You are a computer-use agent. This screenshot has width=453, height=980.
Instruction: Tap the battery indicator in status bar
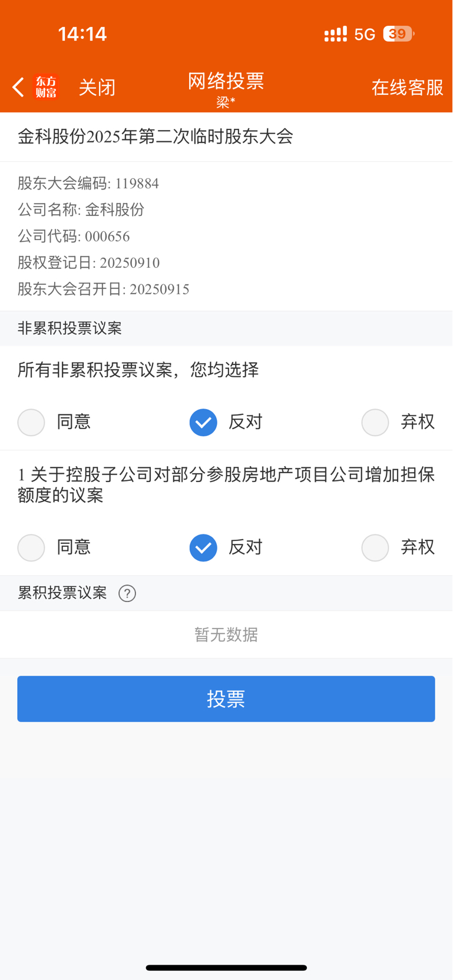pyautogui.click(x=399, y=34)
